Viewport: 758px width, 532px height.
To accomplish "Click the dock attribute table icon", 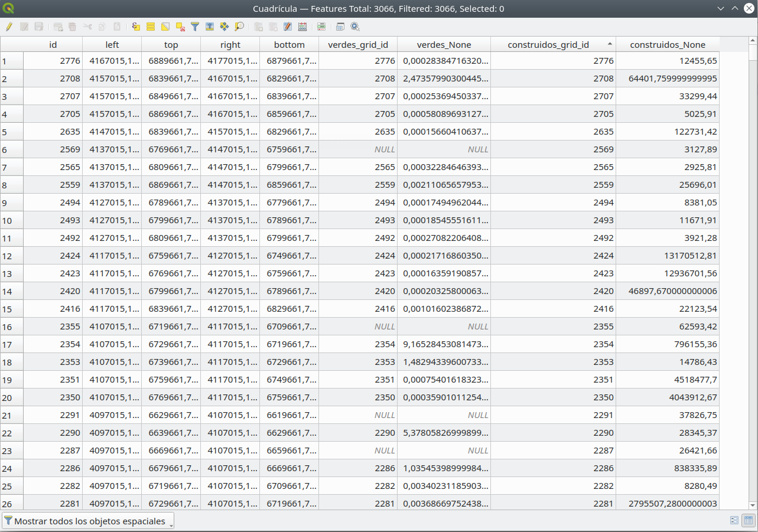I will [x=340, y=27].
